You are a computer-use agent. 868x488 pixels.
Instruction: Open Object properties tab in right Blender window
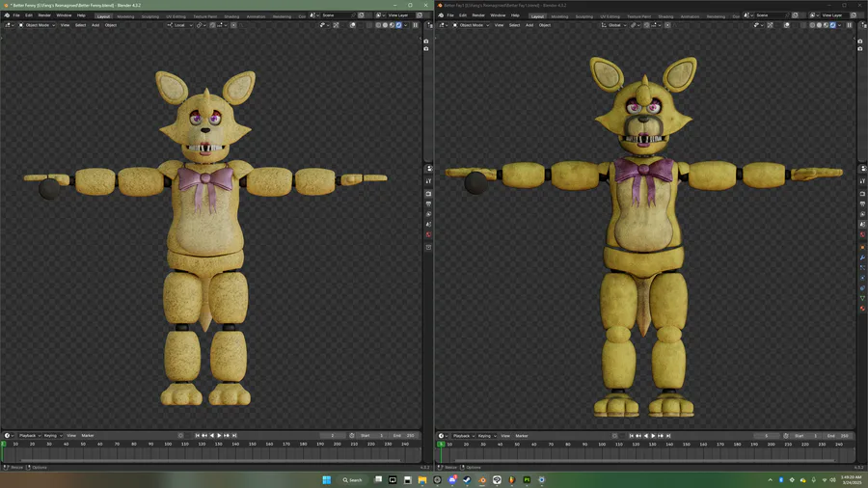coord(862,247)
